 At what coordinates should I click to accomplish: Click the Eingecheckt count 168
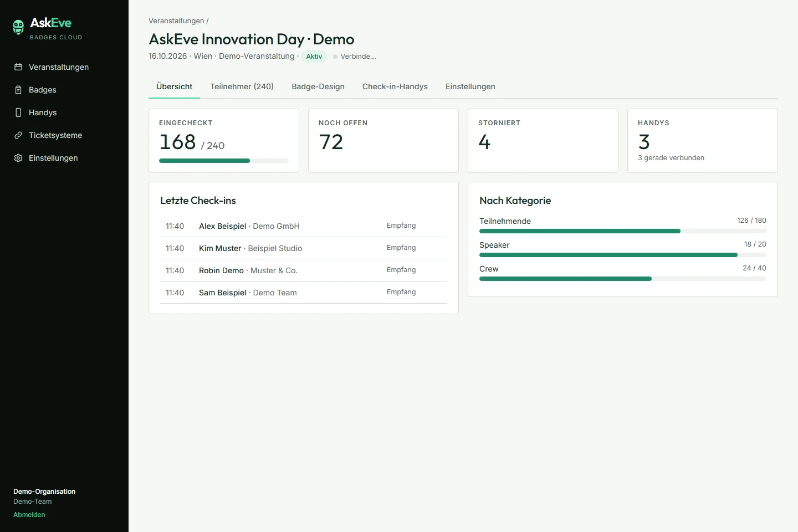pyautogui.click(x=177, y=142)
